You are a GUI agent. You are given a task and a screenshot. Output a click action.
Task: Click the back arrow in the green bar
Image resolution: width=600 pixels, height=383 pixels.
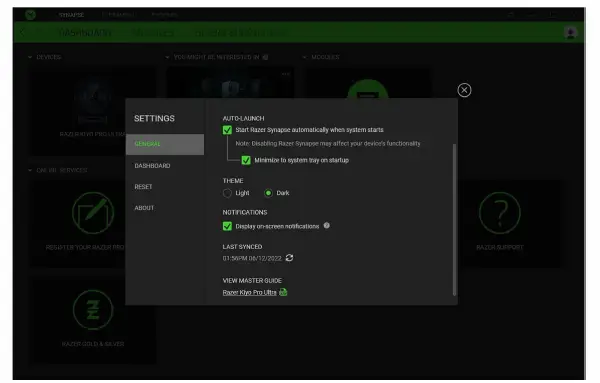tap(22, 33)
